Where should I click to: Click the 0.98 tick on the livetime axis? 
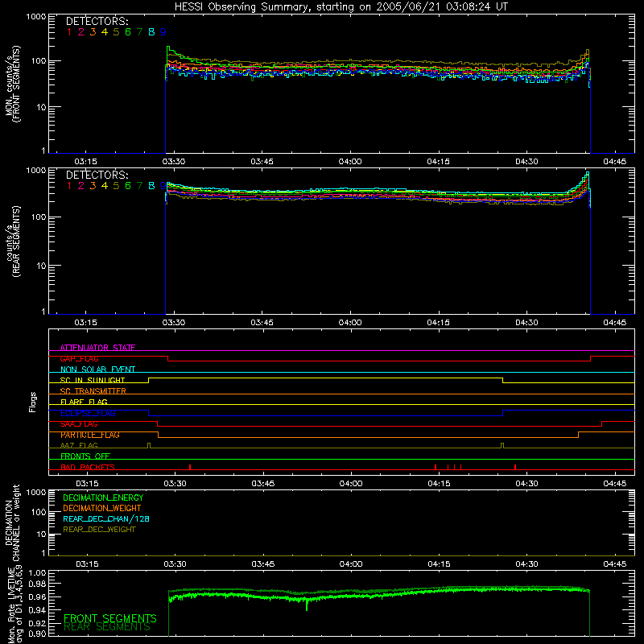pyautogui.click(x=37, y=584)
